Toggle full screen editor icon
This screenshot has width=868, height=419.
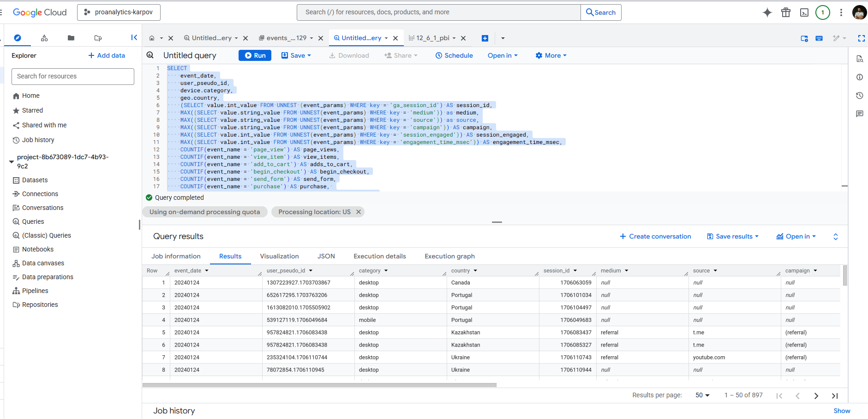(861, 38)
